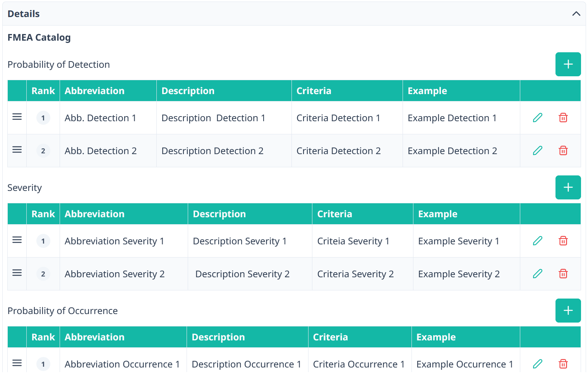Collapse the Details panel chevron
This screenshot has width=588, height=376.
(x=576, y=14)
